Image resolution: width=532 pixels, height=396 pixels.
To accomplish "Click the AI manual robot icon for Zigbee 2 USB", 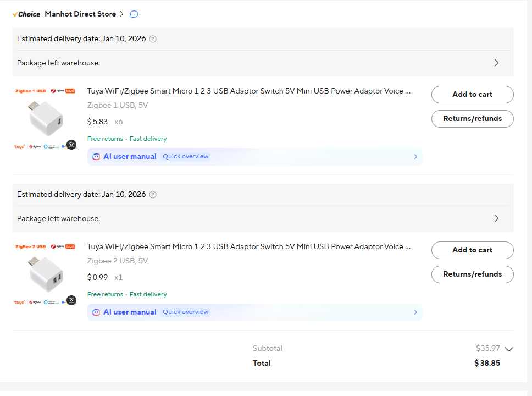I will click(x=96, y=312).
